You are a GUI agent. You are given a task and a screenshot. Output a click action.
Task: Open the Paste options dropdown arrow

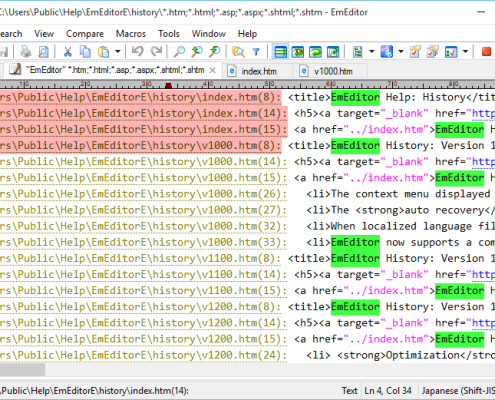[117, 52]
